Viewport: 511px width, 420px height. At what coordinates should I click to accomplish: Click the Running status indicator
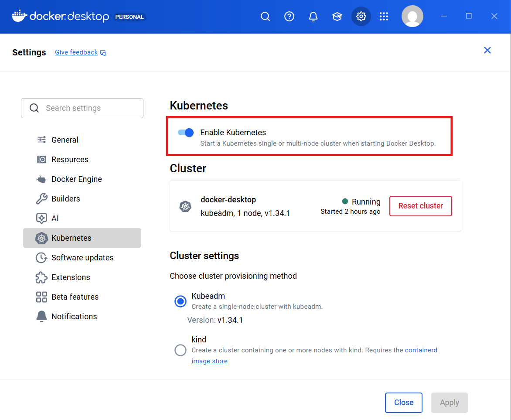361,201
